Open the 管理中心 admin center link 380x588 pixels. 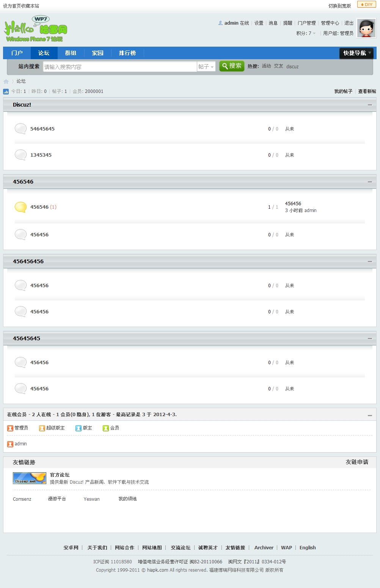click(330, 23)
